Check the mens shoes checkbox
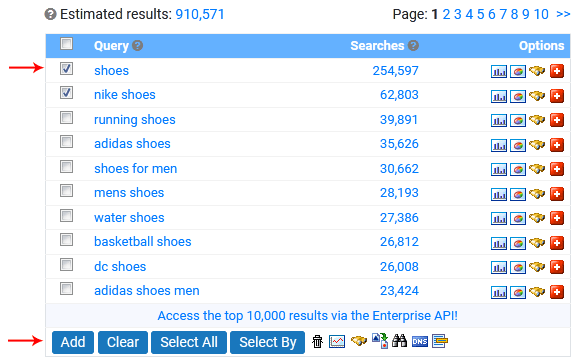The width and height of the screenshot is (580, 360). (x=67, y=191)
